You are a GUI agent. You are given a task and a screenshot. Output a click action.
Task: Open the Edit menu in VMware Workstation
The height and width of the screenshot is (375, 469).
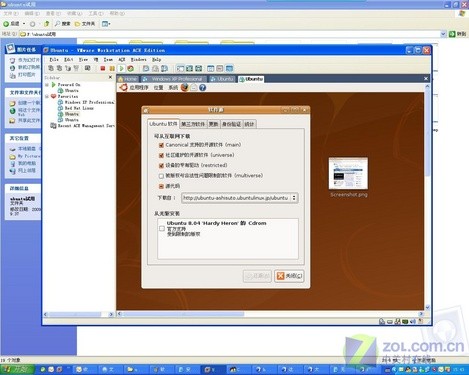[x=68, y=59]
